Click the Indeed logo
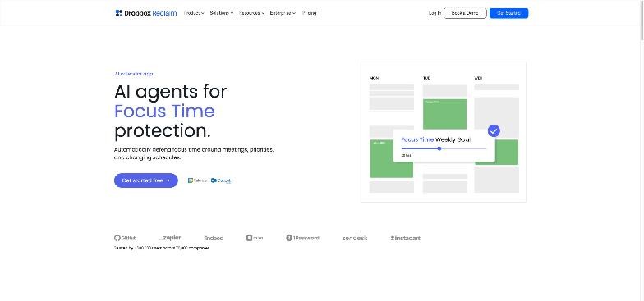The image size is (644, 301). click(214, 238)
